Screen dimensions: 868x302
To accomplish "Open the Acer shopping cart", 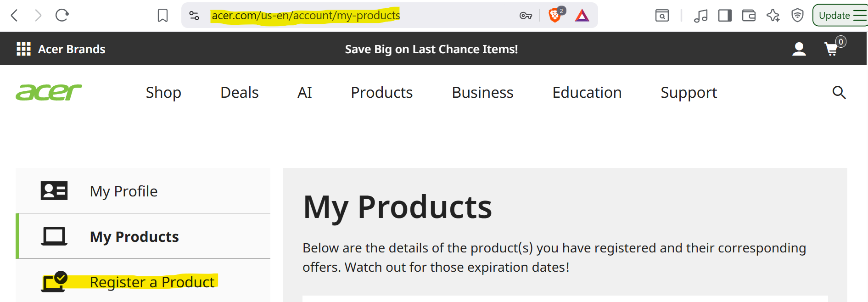I will (832, 49).
